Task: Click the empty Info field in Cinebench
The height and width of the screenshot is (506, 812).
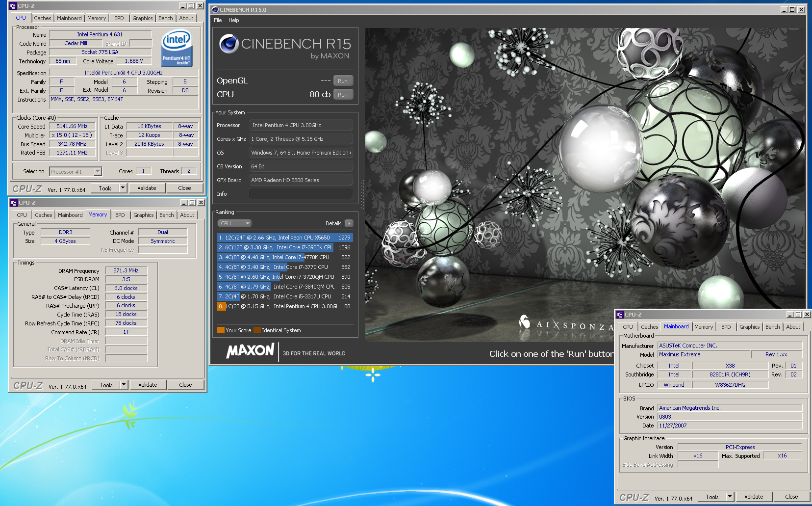Action: pos(301,194)
